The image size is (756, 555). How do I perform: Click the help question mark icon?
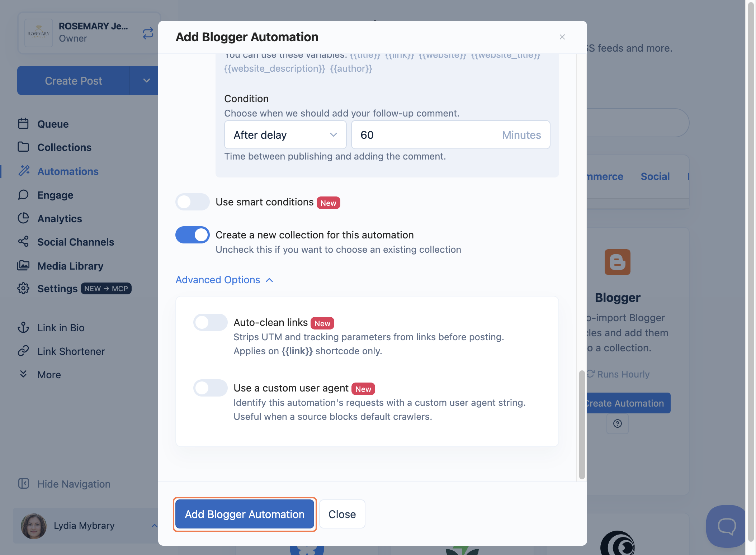click(618, 424)
